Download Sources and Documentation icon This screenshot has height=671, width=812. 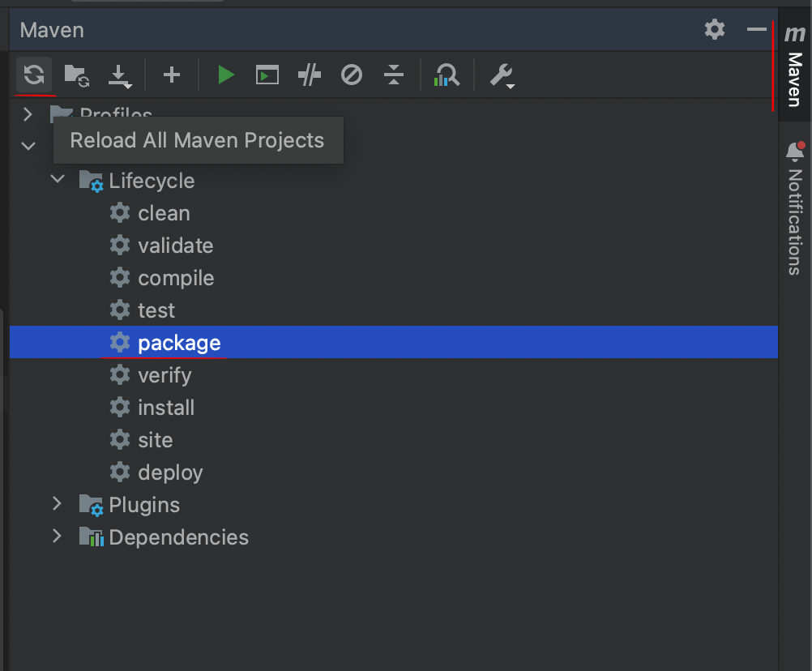click(120, 75)
